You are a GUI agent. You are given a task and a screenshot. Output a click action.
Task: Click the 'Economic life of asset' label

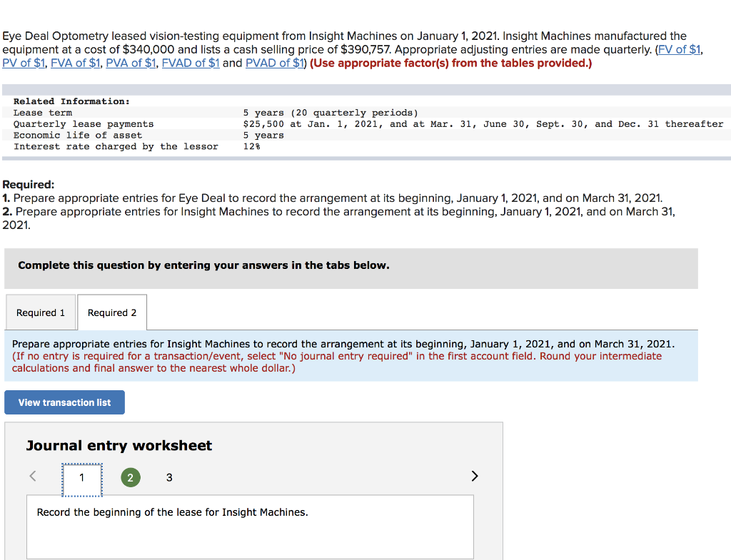78,135
